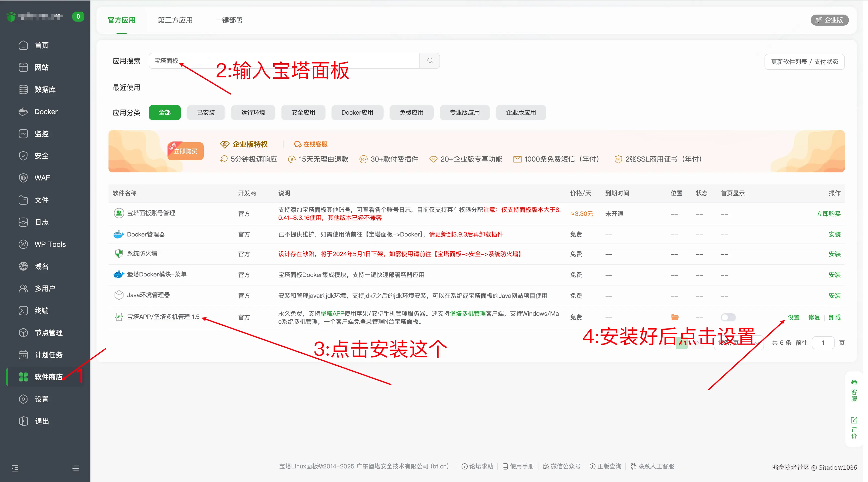The width and height of the screenshot is (868, 482).
Task: Switch to 一键部署 tab
Action: [x=229, y=20]
